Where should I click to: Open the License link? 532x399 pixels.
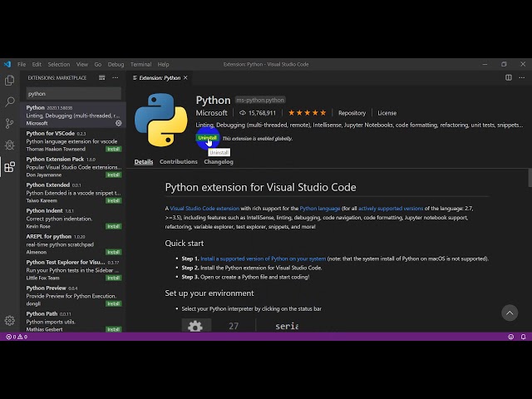(x=387, y=113)
